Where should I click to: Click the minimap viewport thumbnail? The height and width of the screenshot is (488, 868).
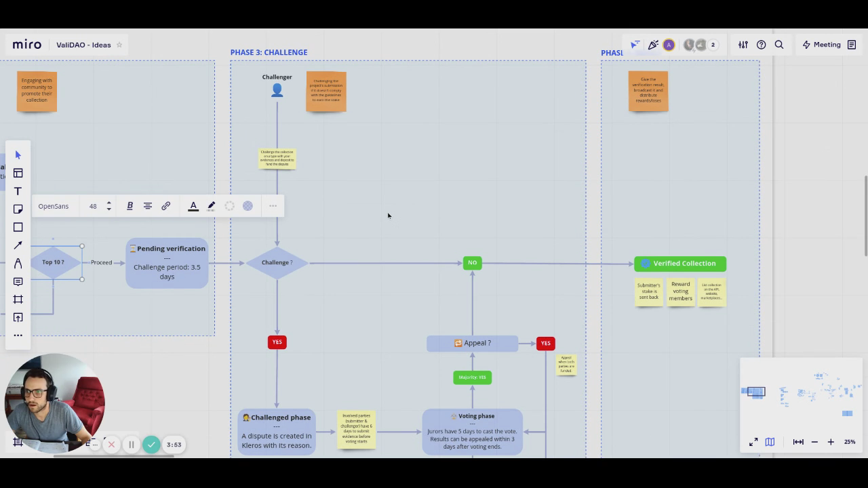coord(756,392)
